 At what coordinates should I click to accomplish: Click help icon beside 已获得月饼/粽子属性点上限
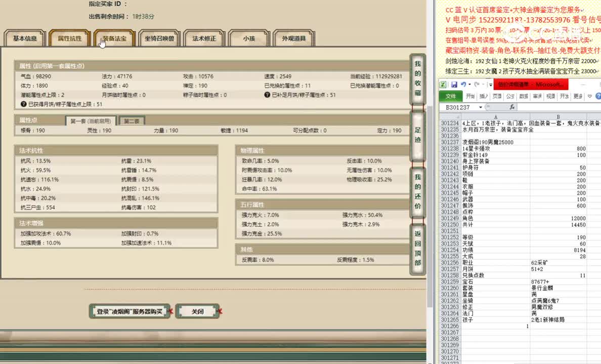pyautogui.click(x=23, y=104)
